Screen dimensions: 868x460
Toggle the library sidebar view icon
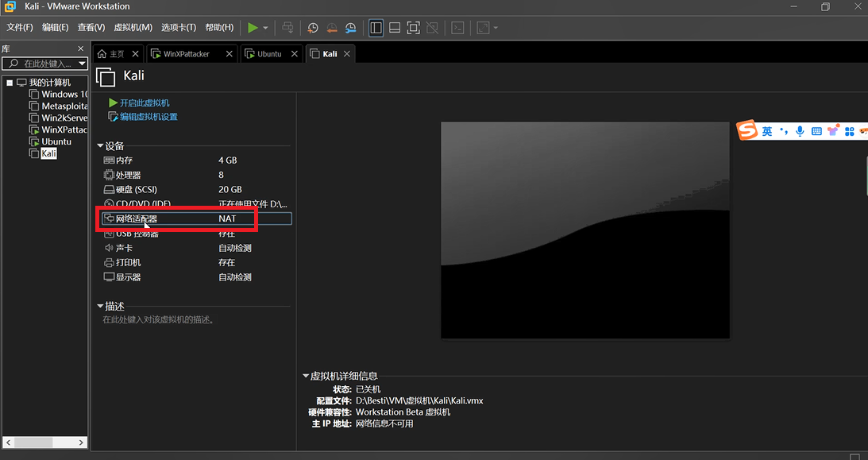tap(376, 28)
